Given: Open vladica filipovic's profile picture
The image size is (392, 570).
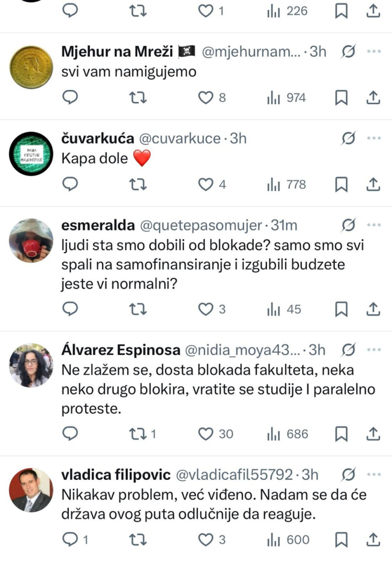Looking at the screenshot, I should [x=31, y=490].
